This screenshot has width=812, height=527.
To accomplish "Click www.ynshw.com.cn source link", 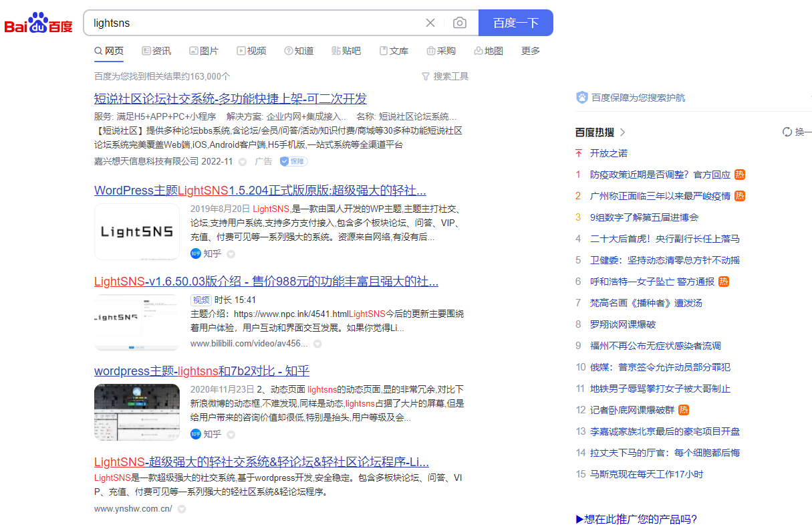I will tap(133, 508).
